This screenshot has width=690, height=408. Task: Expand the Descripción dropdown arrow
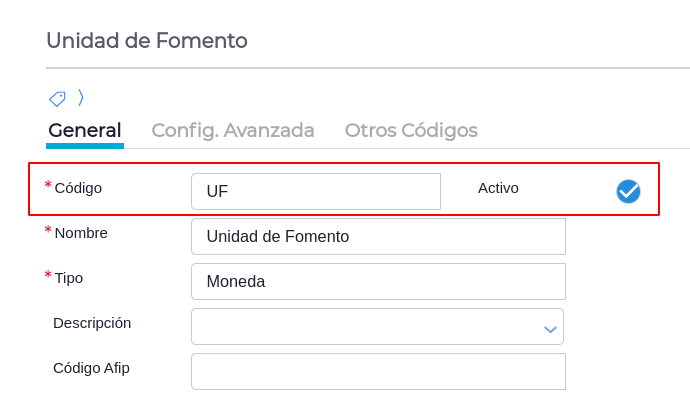click(x=549, y=328)
